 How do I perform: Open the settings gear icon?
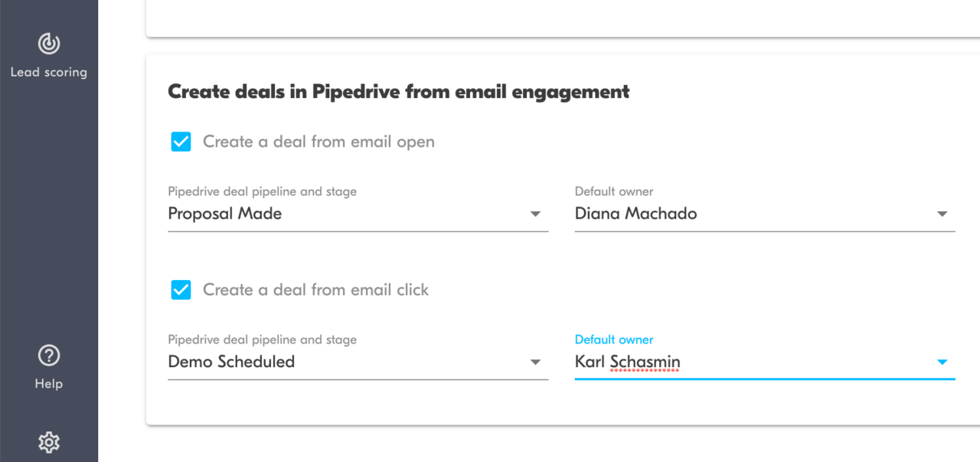(x=48, y=442)
